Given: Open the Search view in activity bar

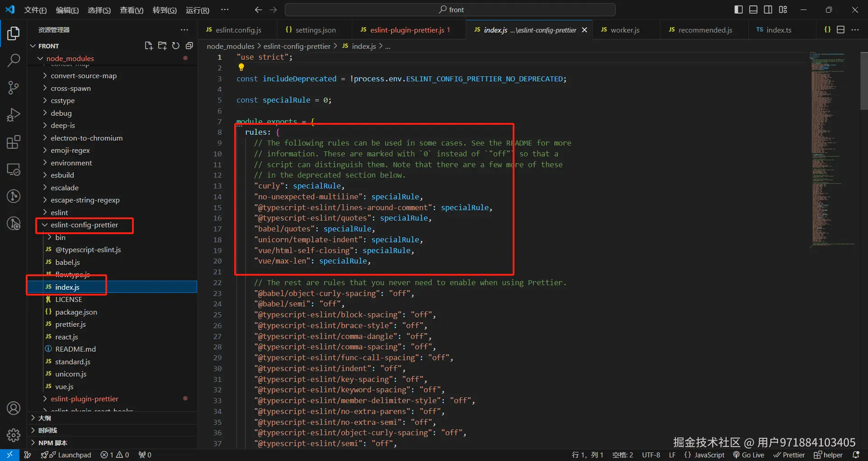Looking at the screenshot, I should (14, 60).
